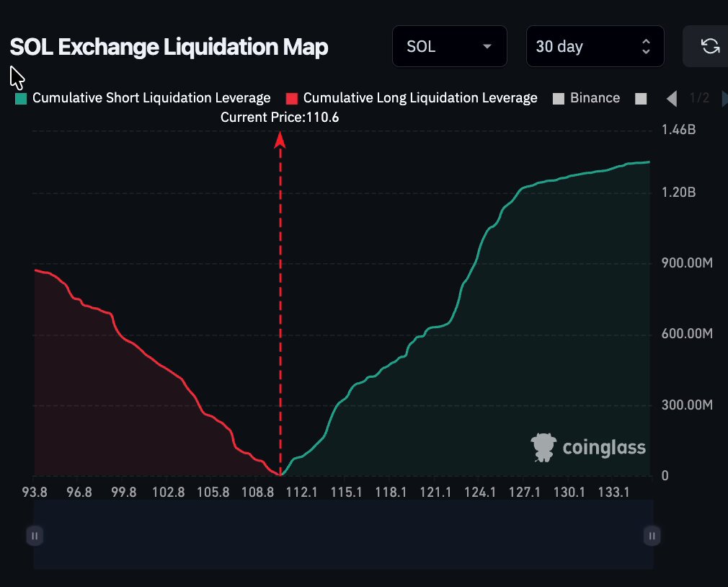Hide the Binance legend series

587,98
